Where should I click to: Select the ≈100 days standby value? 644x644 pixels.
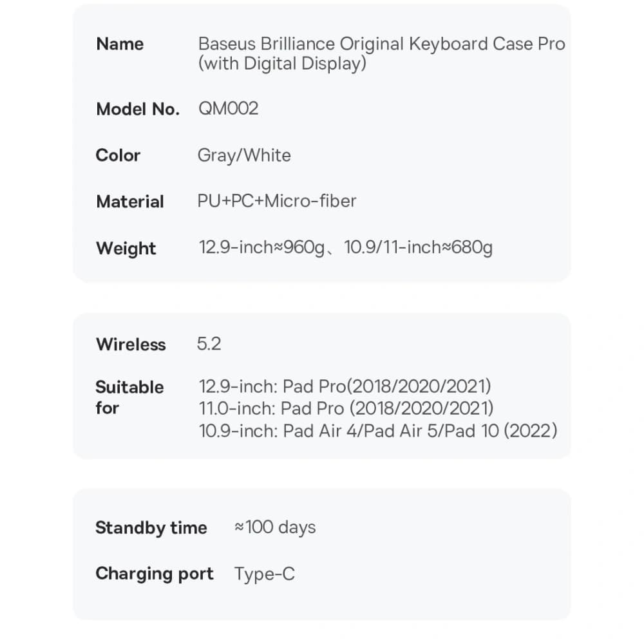coord(275,527)
